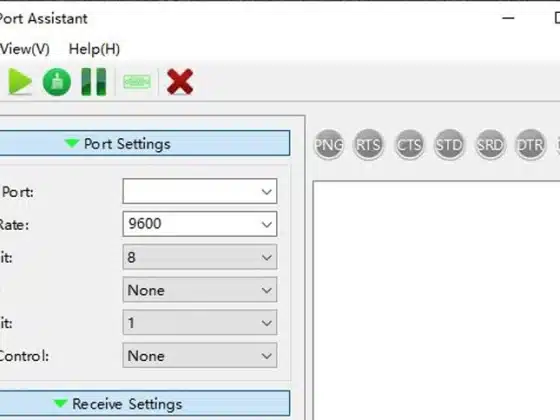This screenshot has width=560, height=420.
Task: Open the View(V) menu
Action: click(x=24, y=49)
